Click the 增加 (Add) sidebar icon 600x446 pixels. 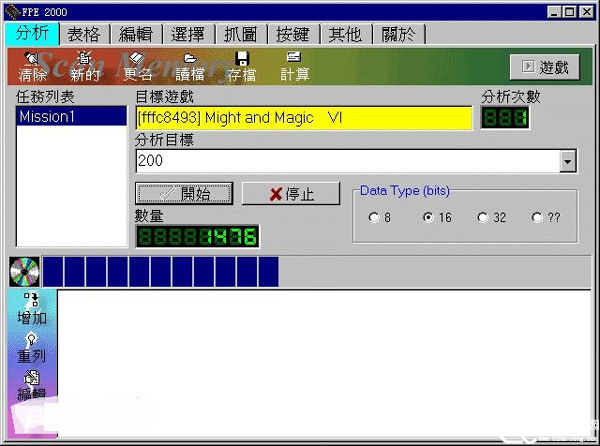point(32,309)
